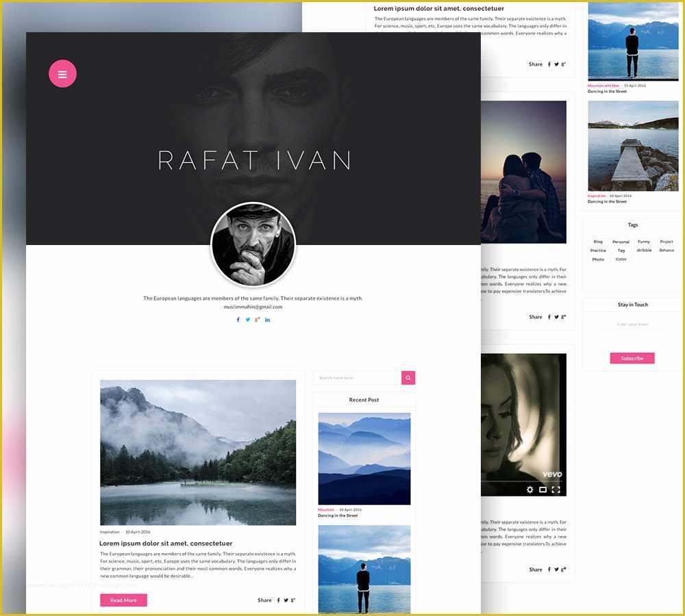The width and height of the screenshot is (685, 616).
Task: Open the front-page man by lake thumbnail
Action: (364, 569)
